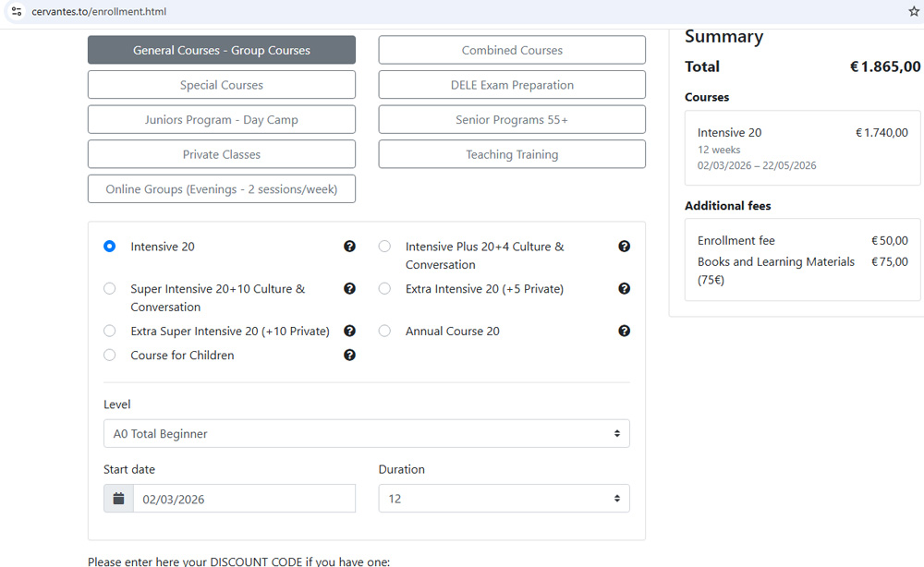The image size is (924, 567).
Task: View site information icon in address bar
Action: pyautogui.click(x=17, y=11)
